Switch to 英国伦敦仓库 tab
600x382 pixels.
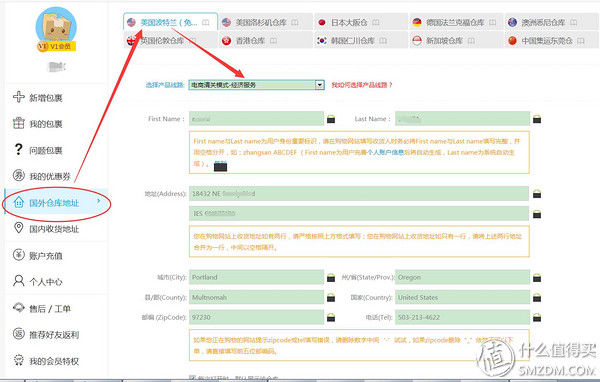pos(171,40)
